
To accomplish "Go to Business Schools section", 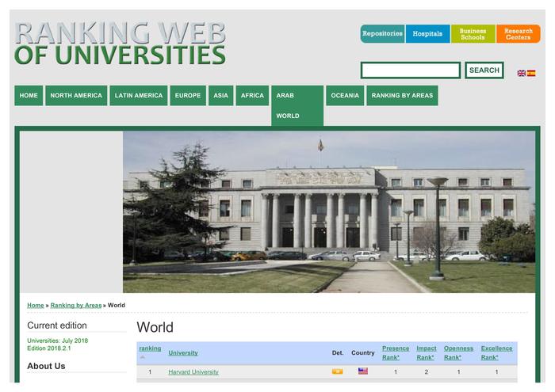I will (473, 34).
